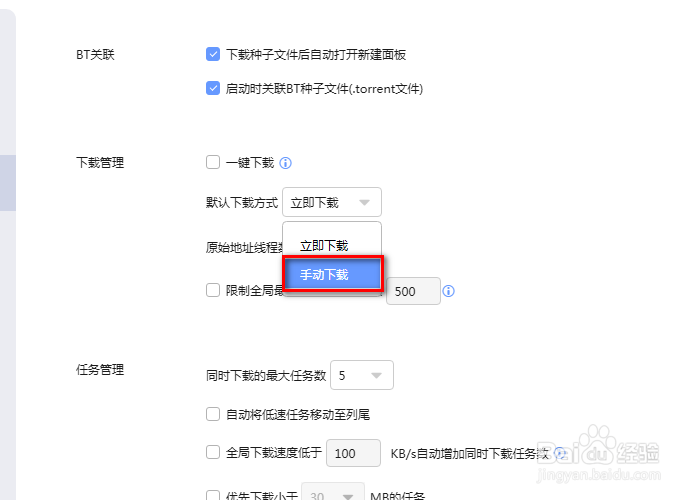Enable the 一键下载 checkbox
Image resolution: width=700 pixels, height=500 pixels.
[x=213, y=162]
